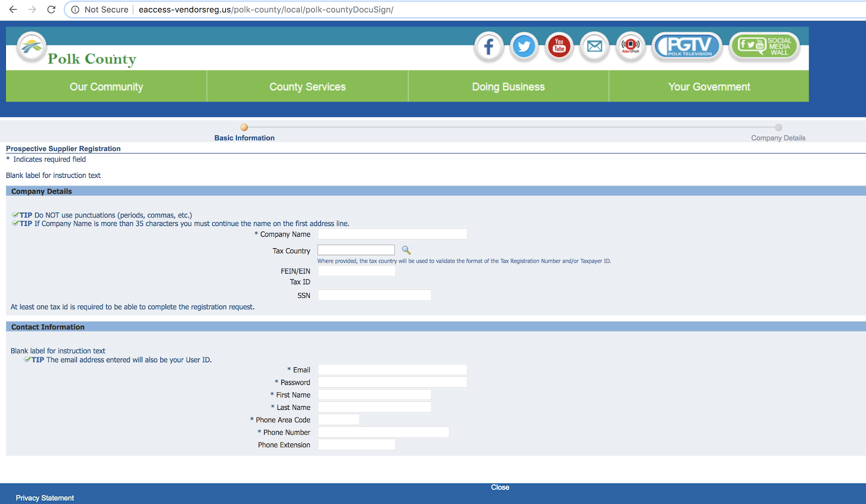Click the browser forward arrow

click(x=32, y=10)
